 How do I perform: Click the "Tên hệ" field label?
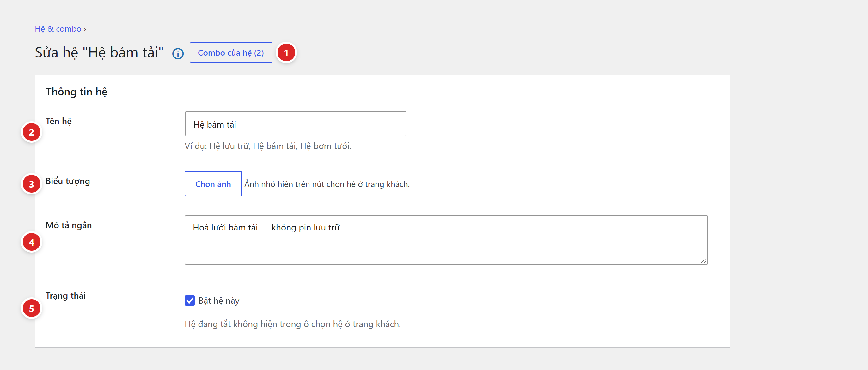click(x=58, y=121)
